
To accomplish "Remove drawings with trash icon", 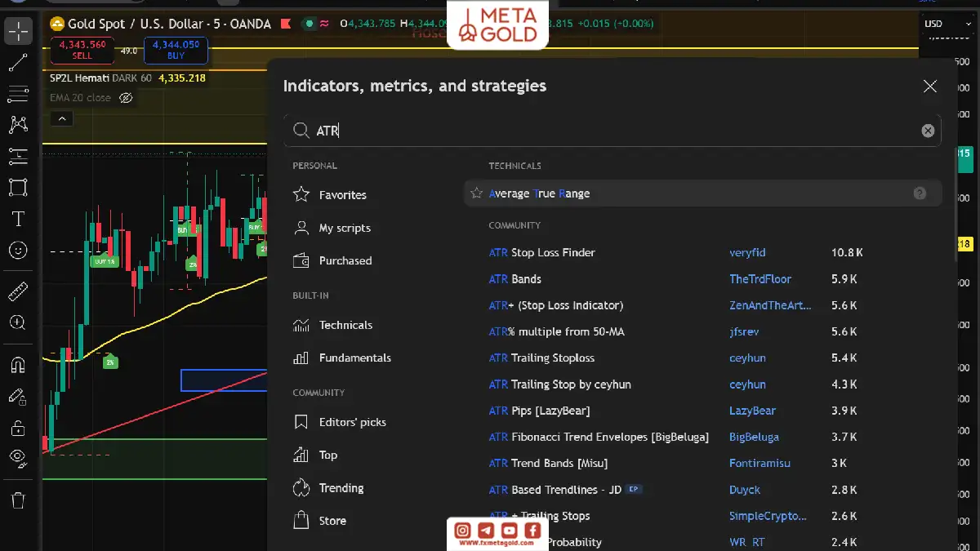I will coord(18,500).
